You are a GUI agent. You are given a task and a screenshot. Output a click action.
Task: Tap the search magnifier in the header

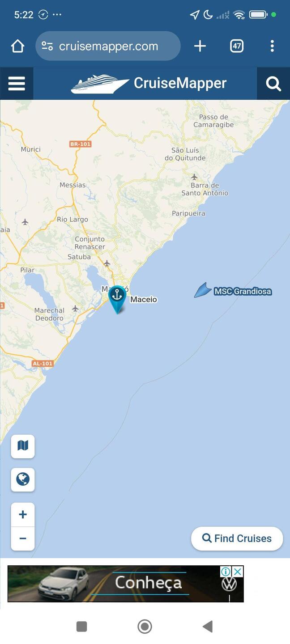273,83
